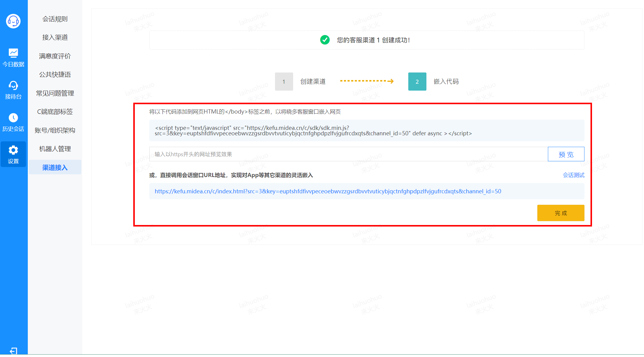Open the 接待台 headset icon
The width and height of the screenshot is (644, 357).
(13, 85)
